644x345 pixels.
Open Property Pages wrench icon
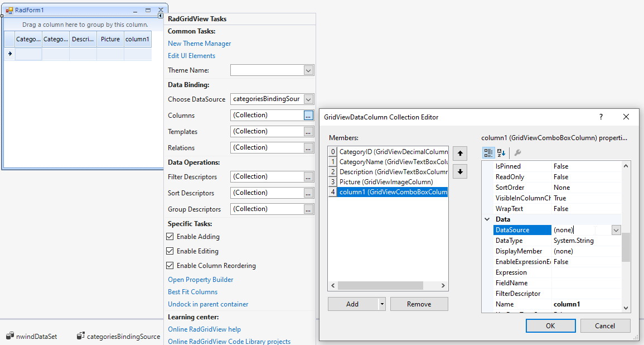pyautogui.click(x=517, y=153)
